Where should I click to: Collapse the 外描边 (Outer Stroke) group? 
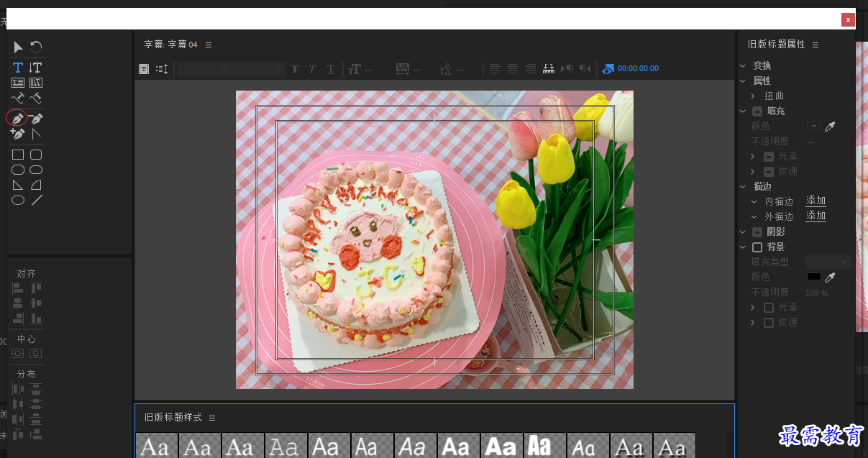tap(754, 216)
